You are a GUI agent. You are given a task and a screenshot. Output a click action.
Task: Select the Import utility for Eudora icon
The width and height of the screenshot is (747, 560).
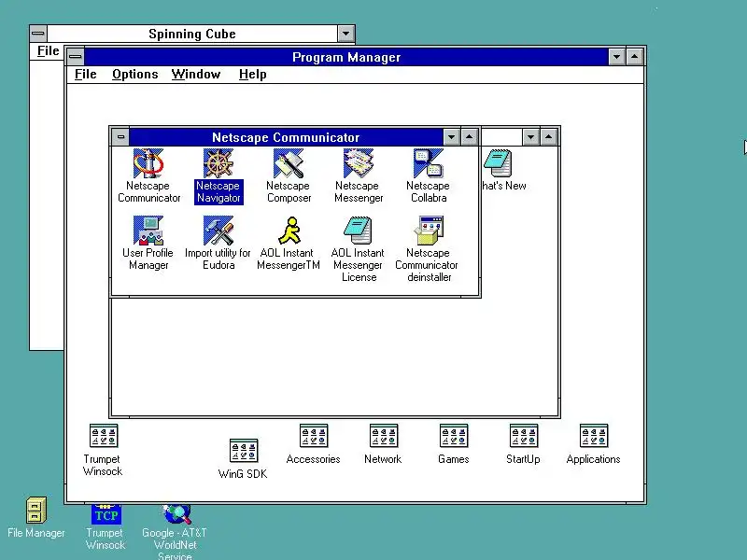pyautogui.click(x=218, y=231)
